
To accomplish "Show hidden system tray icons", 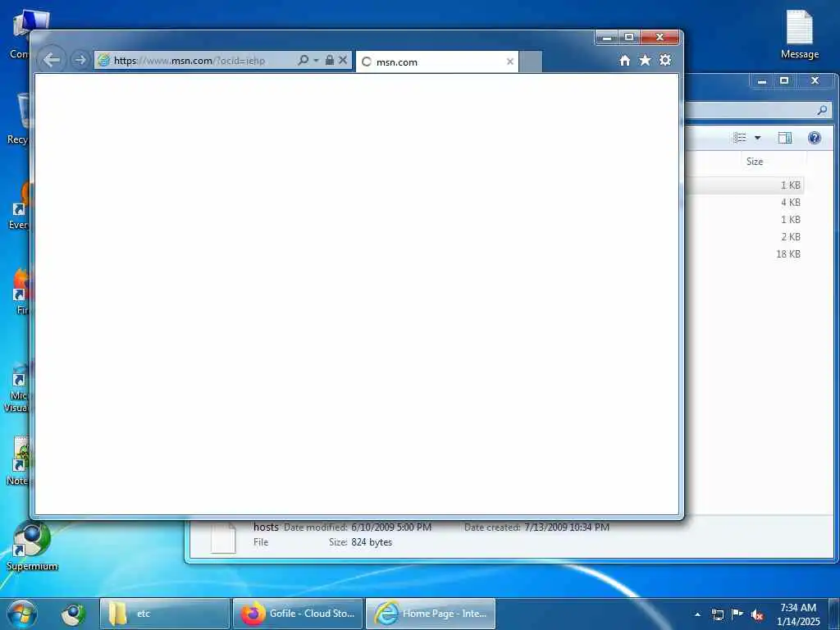I will point(697,614).
